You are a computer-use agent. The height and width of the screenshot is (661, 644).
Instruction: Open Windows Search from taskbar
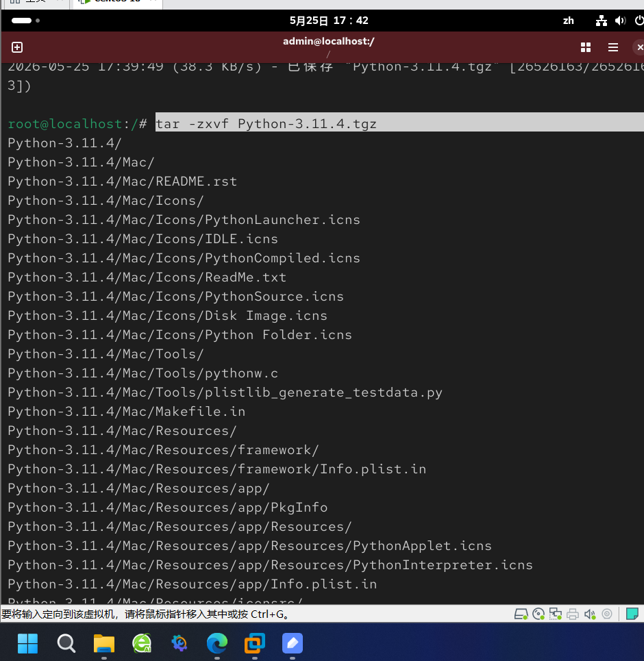coord(66,643)
